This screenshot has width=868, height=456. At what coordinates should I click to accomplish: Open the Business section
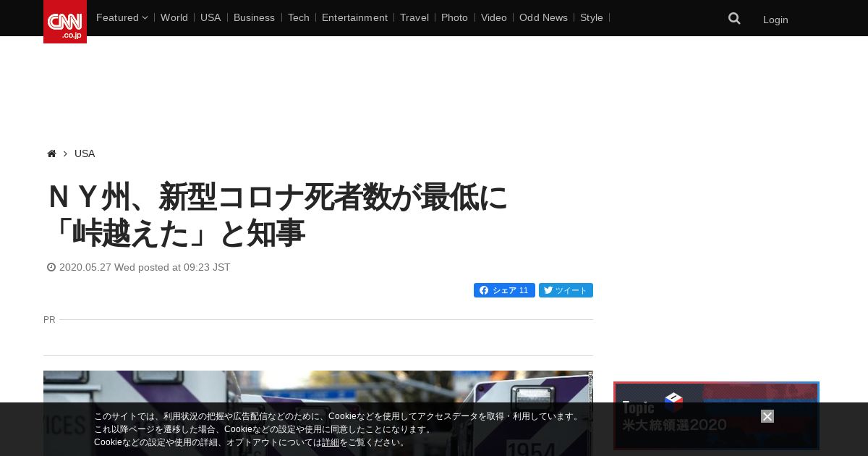click(254, 17)
